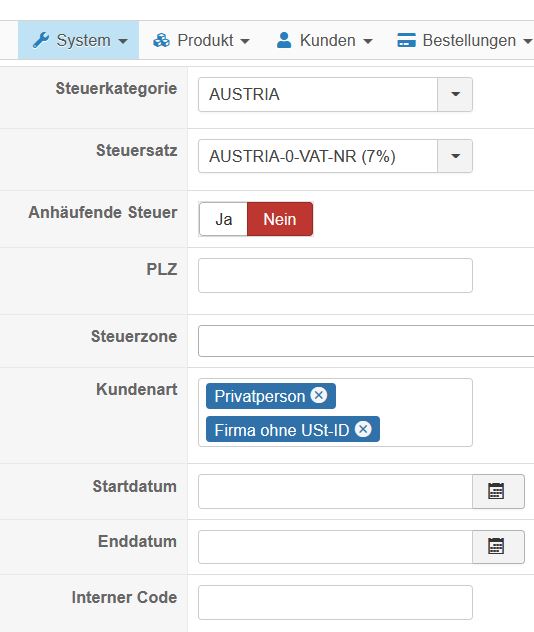Screen dimensions: 534x632
Task: Focus the PLZ input field
Action: coord(335,276)
